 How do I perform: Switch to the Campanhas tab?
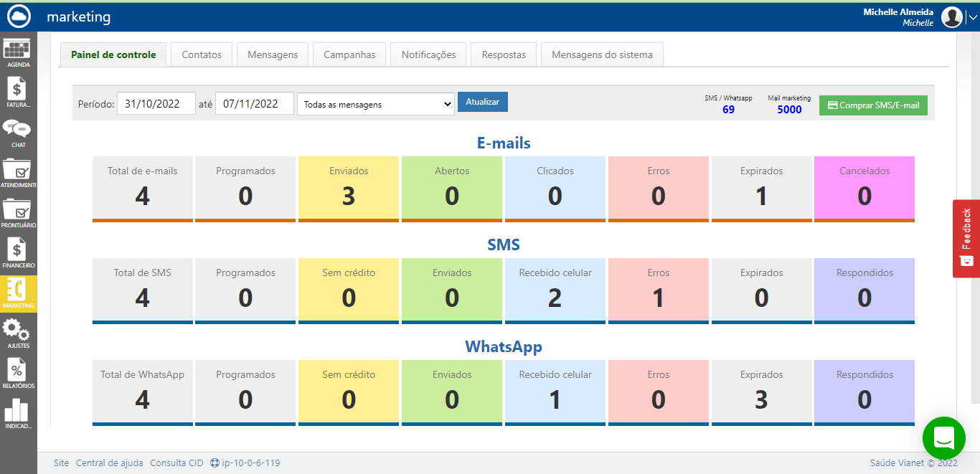click(349, 54)
